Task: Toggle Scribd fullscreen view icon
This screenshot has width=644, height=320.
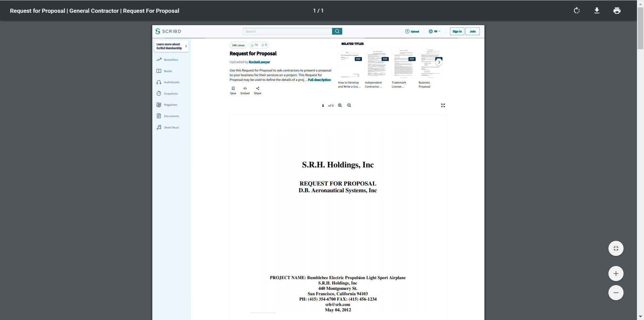Action: click(x=443, y=105)
